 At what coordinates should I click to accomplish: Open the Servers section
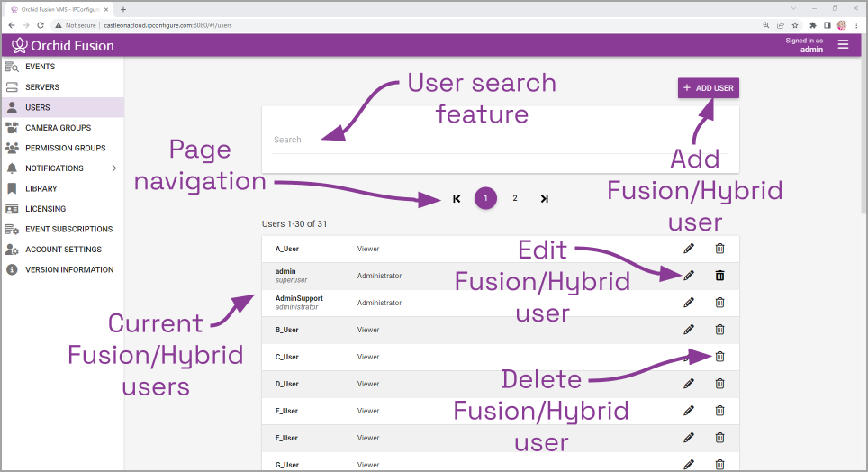click(62, 87)
